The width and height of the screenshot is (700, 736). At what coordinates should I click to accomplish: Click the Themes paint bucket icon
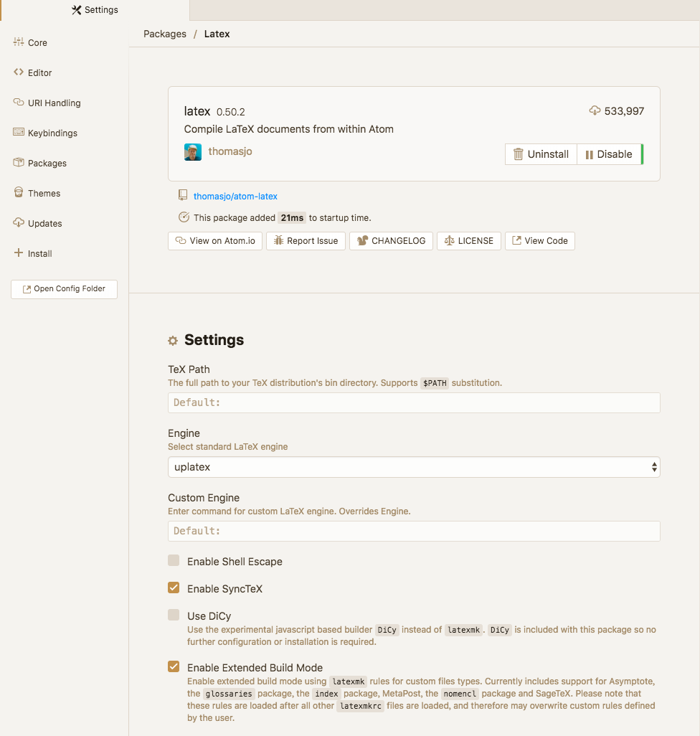pos(19,192)
